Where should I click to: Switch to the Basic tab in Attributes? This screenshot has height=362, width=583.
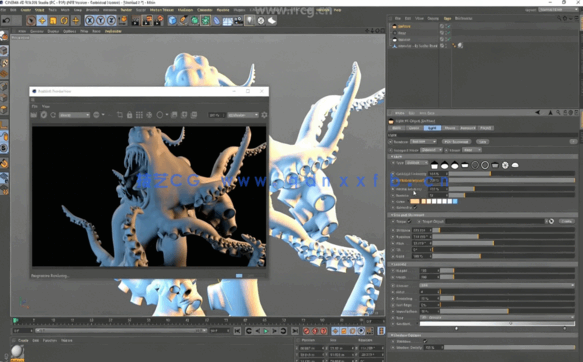click(397, 128)
